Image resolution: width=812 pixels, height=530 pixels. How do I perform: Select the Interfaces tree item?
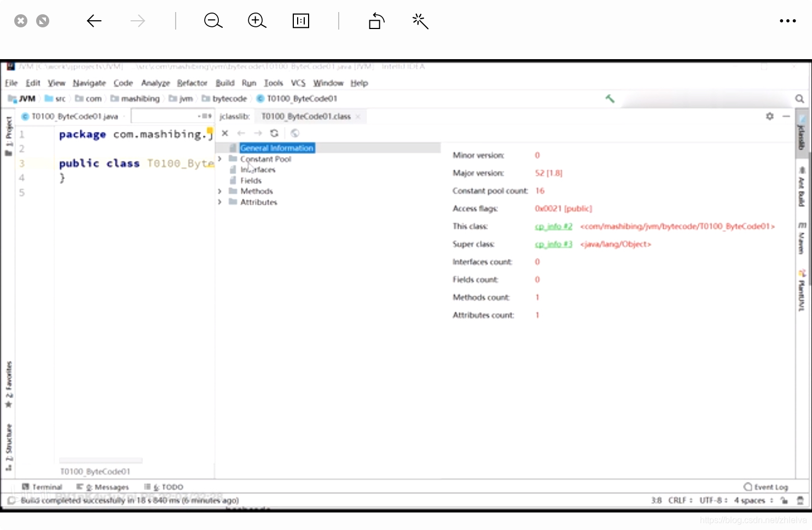point(258,170)
